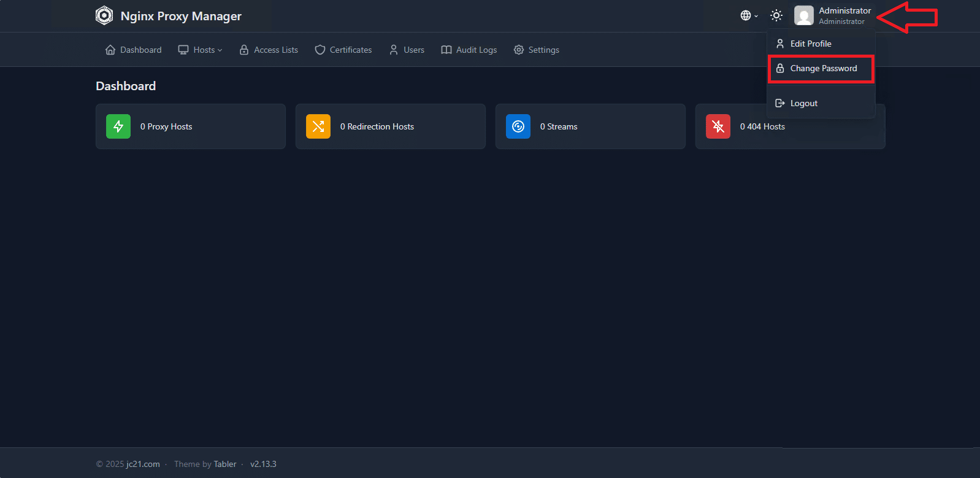Screen dimensions: 980x478
Task: Click the green Proxy Hosts lightning icon
Action: 118,126
